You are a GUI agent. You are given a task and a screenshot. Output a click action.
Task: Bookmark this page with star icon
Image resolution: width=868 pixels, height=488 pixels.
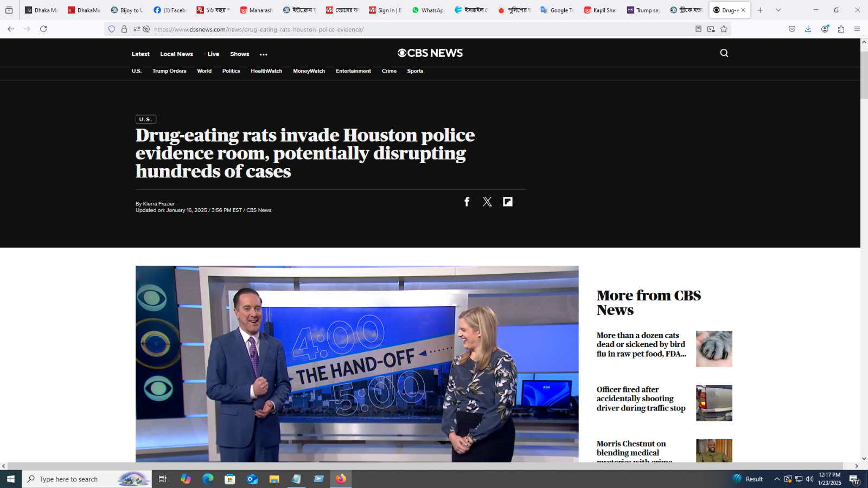tap(724, 29)
